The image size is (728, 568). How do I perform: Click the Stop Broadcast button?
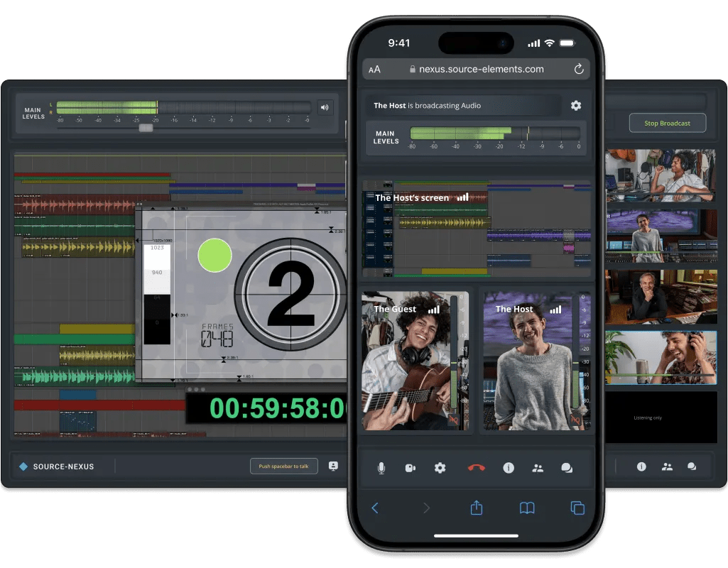667,123
